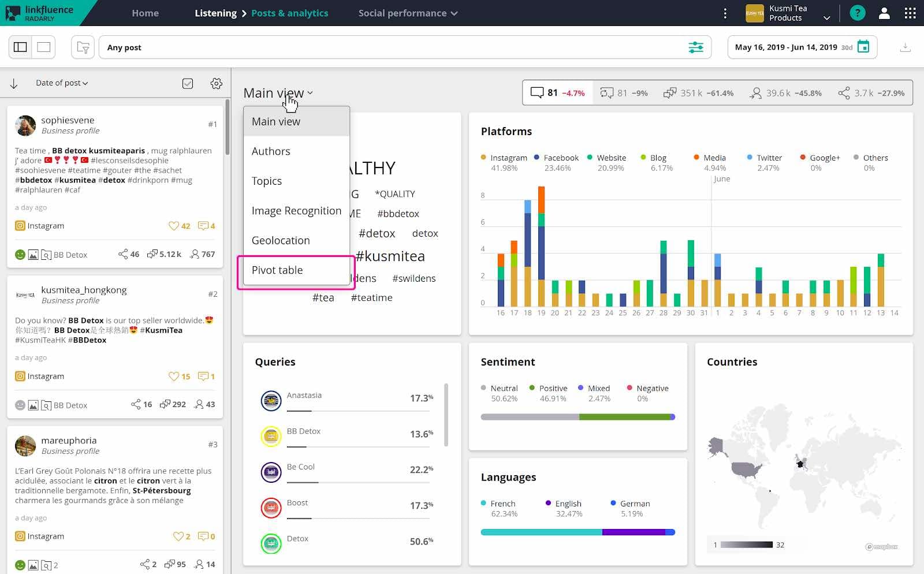Click the kusmitea_hongkong profile link
Image resolution: width=924 pixels, height=574 pixels.
[x=84, y=289]
